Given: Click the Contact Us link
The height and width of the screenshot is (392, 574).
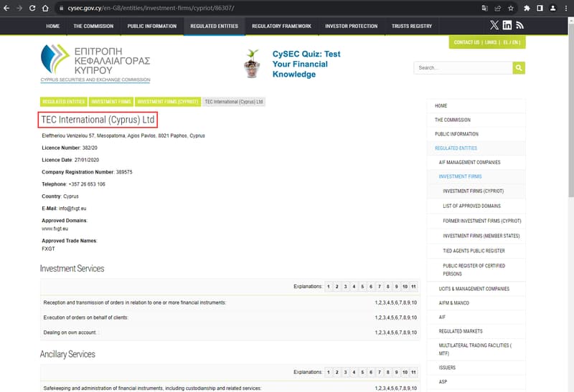Looking at the screenshot, I should [x=466, y=42].
